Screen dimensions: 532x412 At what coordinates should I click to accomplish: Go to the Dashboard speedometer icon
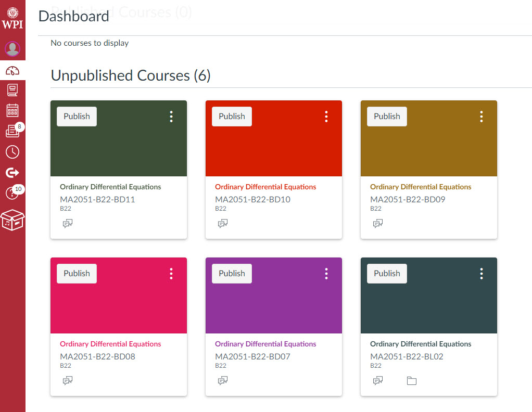coord(12,70)
